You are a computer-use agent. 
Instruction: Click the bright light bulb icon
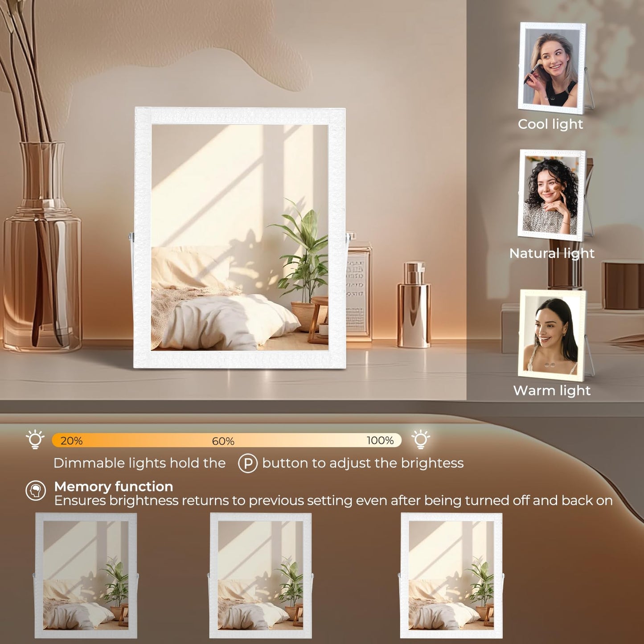[420, 439]
